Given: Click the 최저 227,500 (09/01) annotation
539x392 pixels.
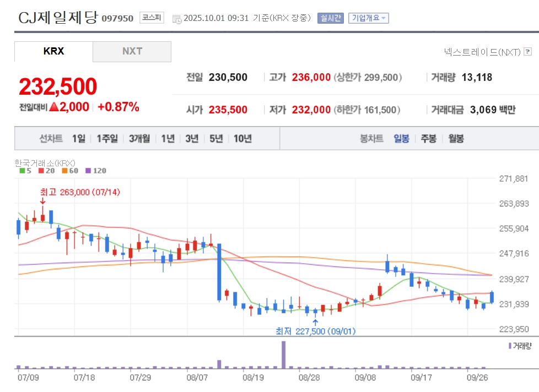Looking at the screenshot, I should pyautogui.click(x=316, y=331).
